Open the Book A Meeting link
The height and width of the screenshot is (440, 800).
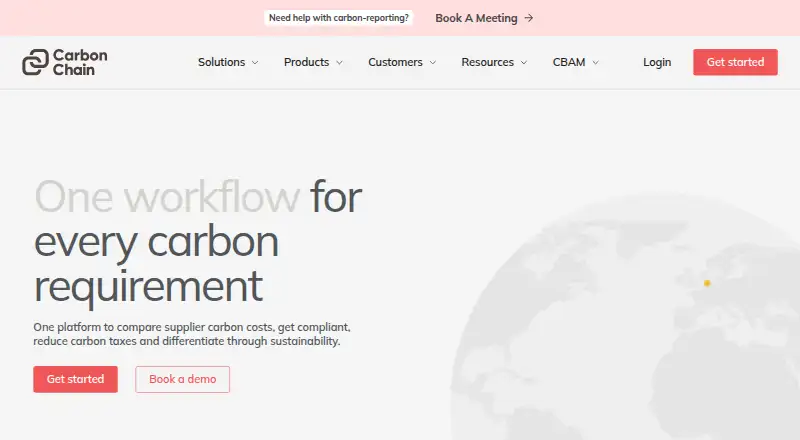tap(484, 18)
